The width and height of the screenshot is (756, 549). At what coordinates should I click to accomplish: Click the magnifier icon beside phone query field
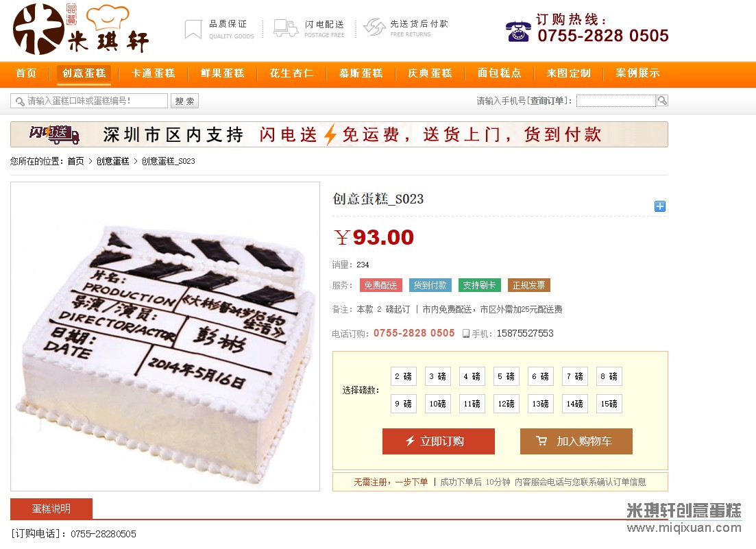[663, 100]
